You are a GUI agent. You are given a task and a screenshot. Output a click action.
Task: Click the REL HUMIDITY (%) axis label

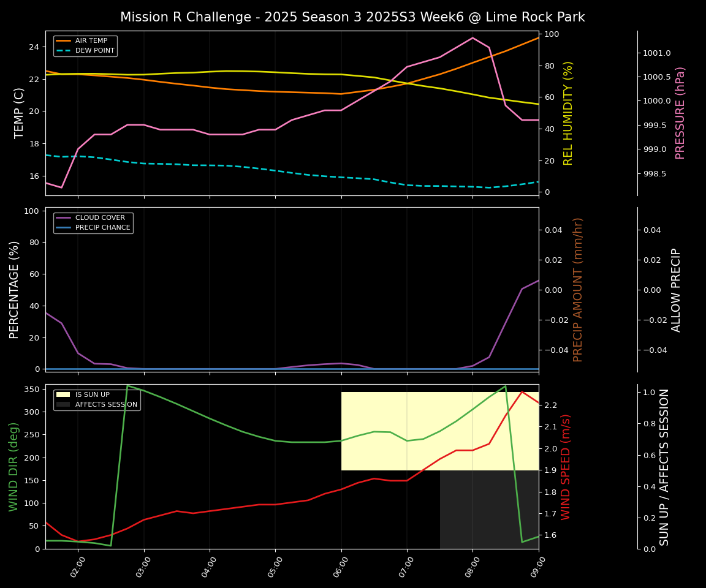pos(567,113)
